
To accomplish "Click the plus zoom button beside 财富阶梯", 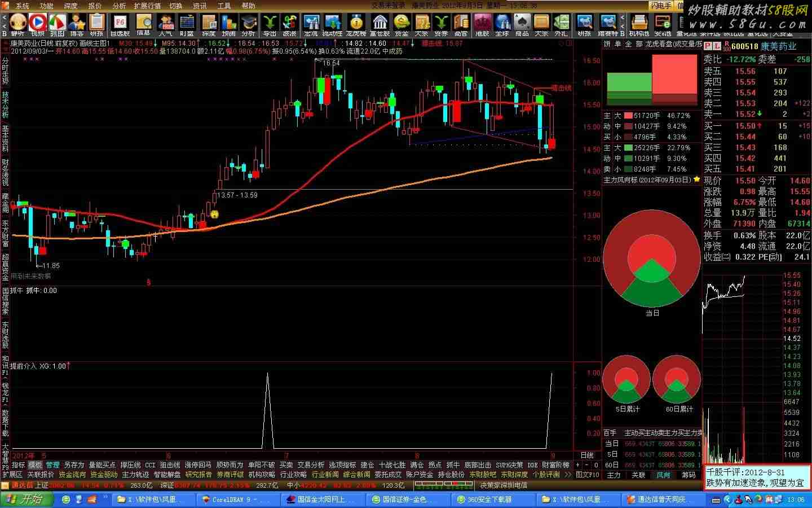I will click(x=577, y=465).
